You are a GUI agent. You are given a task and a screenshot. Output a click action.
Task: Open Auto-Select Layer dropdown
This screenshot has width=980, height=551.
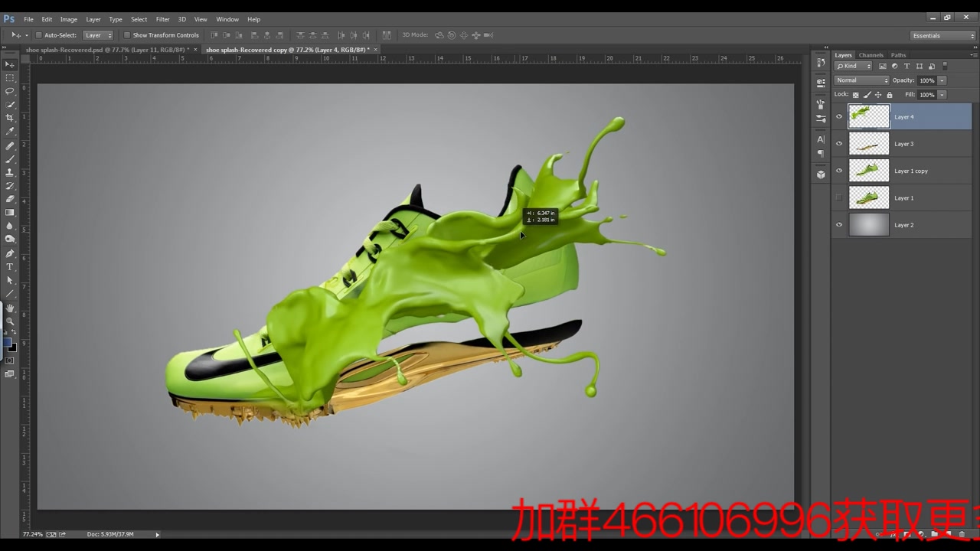click(98, 35)
